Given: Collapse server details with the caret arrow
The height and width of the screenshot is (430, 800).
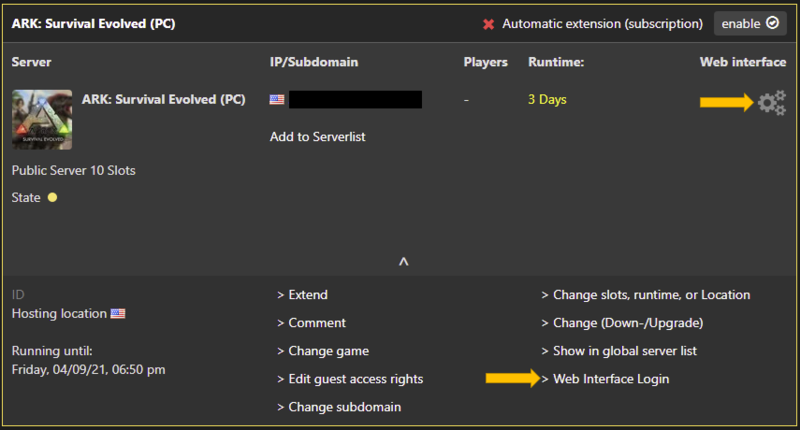Looking at the screenshot, I should [403, 262].
